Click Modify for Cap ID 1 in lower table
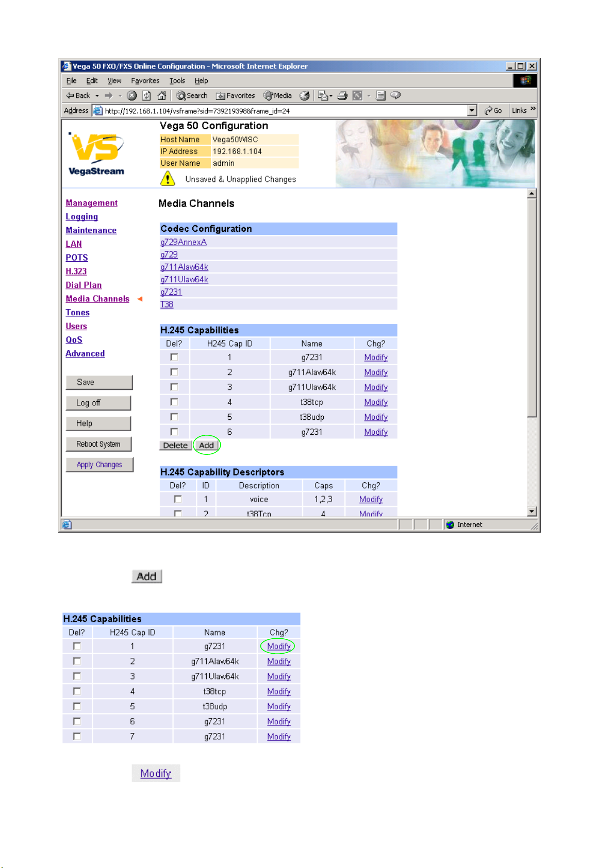Screen dimensions: 614x868 (279, 646)
